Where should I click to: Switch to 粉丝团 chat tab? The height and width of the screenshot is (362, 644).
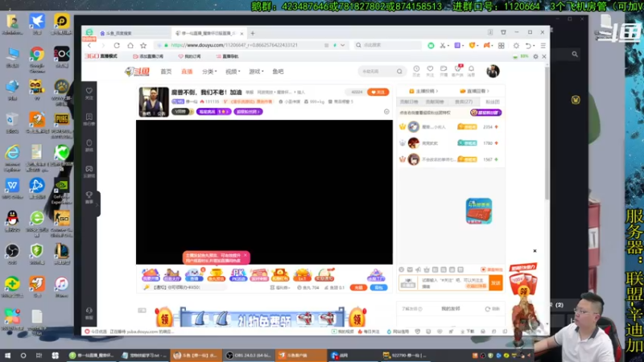pos(493,102)
